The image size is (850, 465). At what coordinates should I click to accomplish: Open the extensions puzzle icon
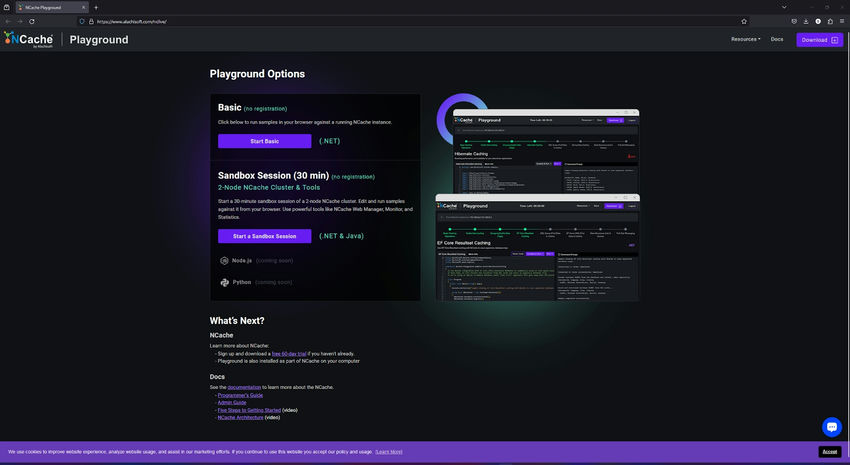pyautogui.click(x=830, y=21)
